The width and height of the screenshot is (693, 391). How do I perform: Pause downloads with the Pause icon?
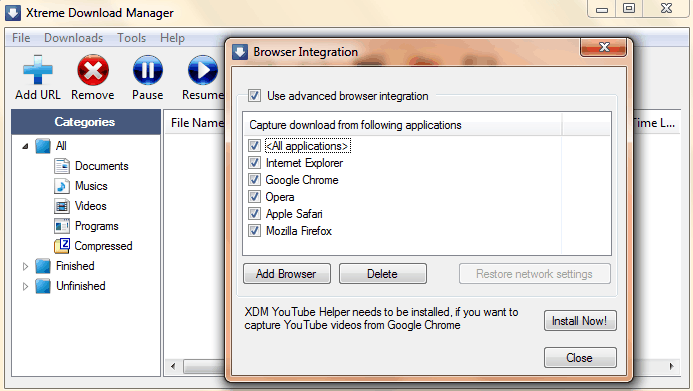coord(148,70)
